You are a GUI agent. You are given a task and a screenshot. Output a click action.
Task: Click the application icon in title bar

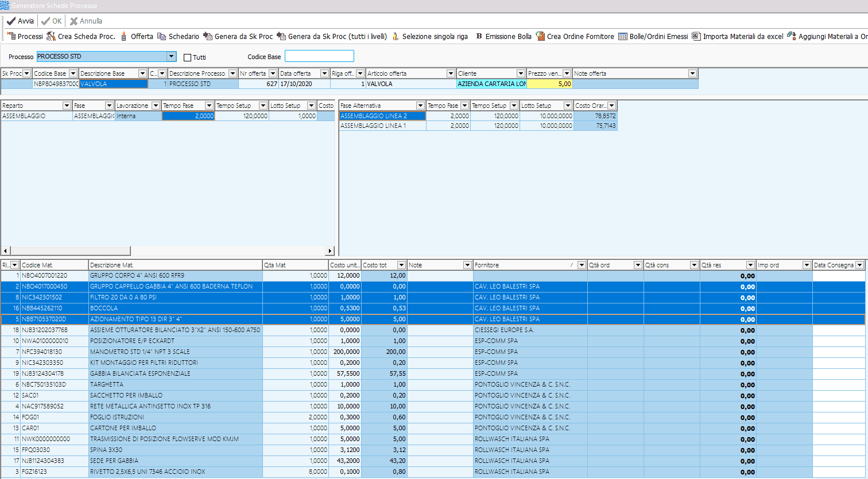point(5,5)
